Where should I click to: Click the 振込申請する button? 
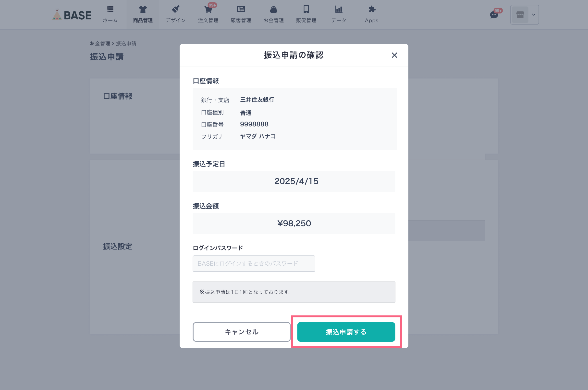(346, 332)
